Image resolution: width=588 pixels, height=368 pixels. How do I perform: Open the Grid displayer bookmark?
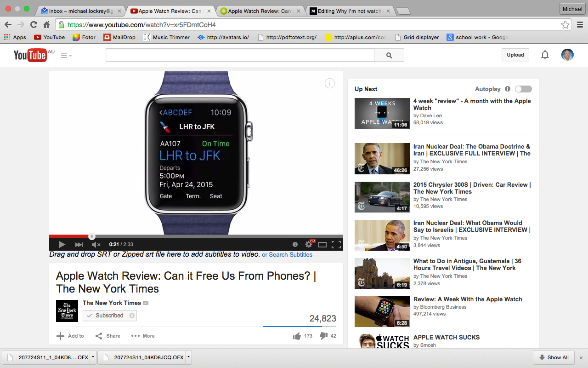coord(416,37)
